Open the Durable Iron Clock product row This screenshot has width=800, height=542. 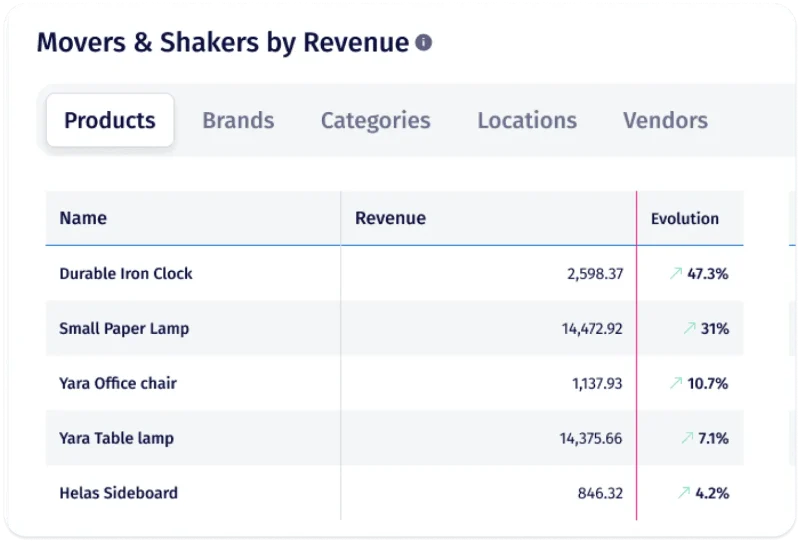pyautogui.click(x=394, y=274)
